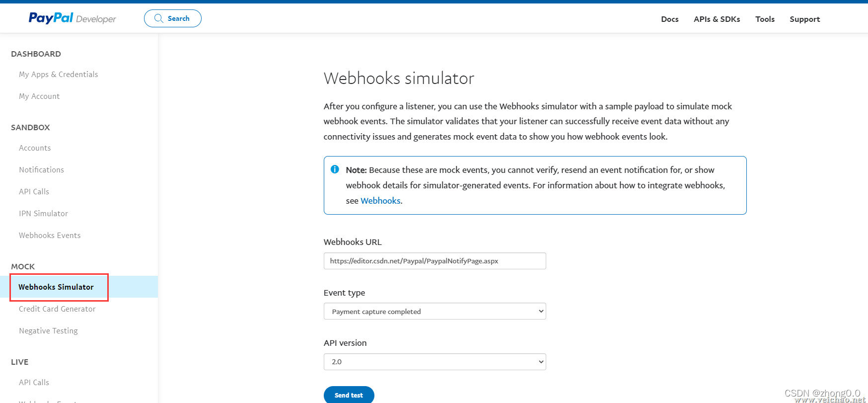868x403 pixels.
Task: Open the Search button
Action: click(172, 18)
